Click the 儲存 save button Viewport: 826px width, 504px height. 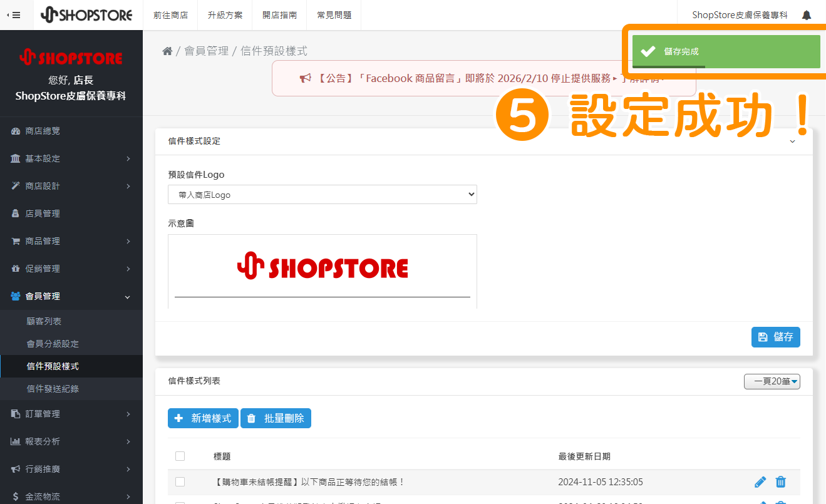pyautogui.click(x=775, y=337)
